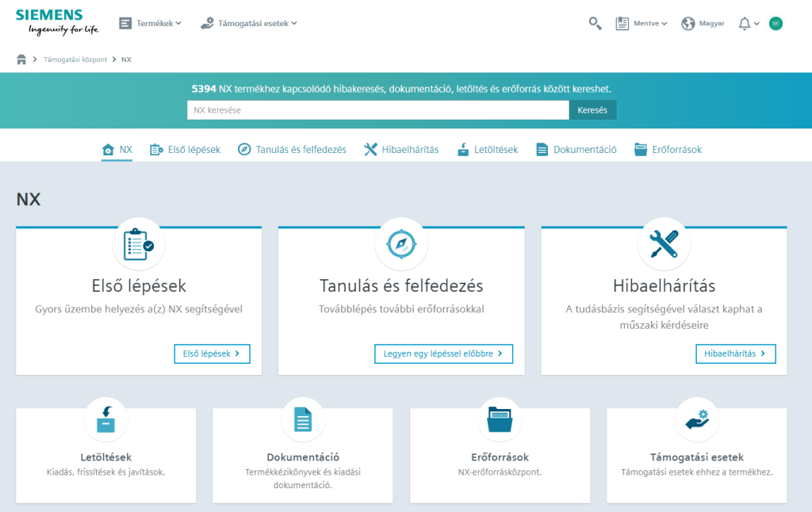Open the user avatar icon
This screenshot has width=812, height=512.
pos(776,24)
